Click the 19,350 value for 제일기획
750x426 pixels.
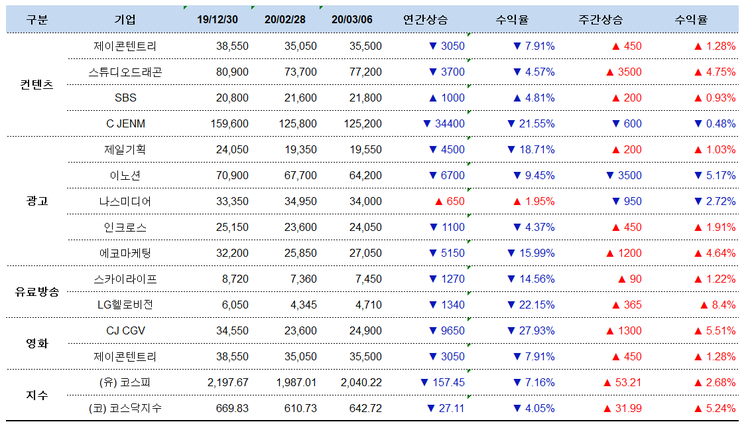click(300, 150)
